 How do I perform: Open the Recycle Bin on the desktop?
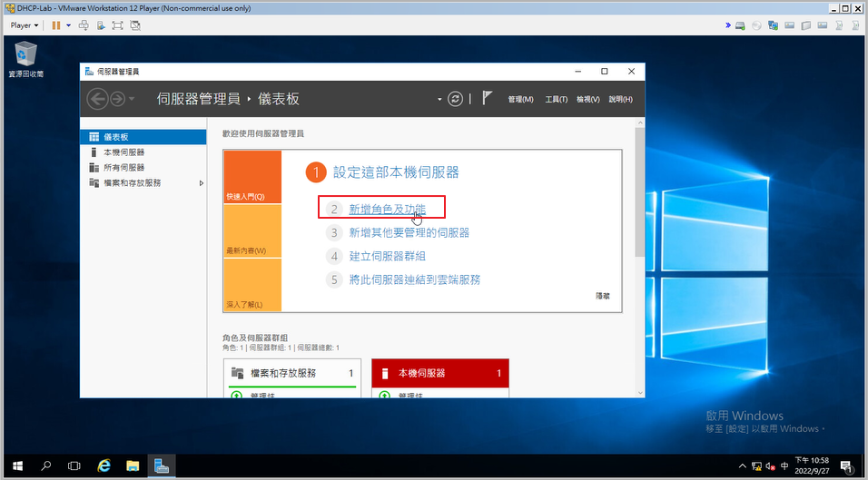[x=25, y=59]
